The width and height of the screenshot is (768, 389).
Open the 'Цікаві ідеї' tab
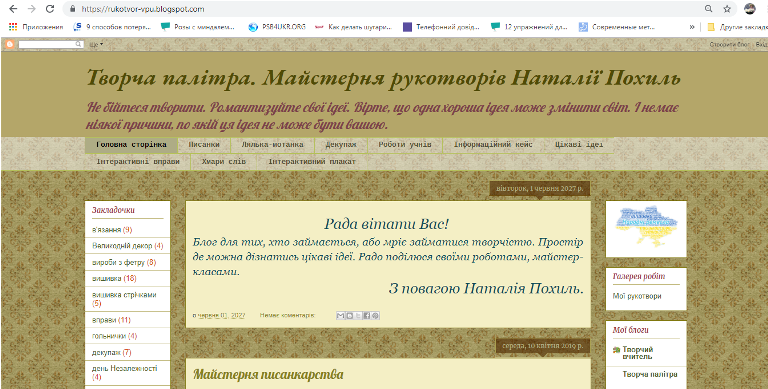[579, 145]
